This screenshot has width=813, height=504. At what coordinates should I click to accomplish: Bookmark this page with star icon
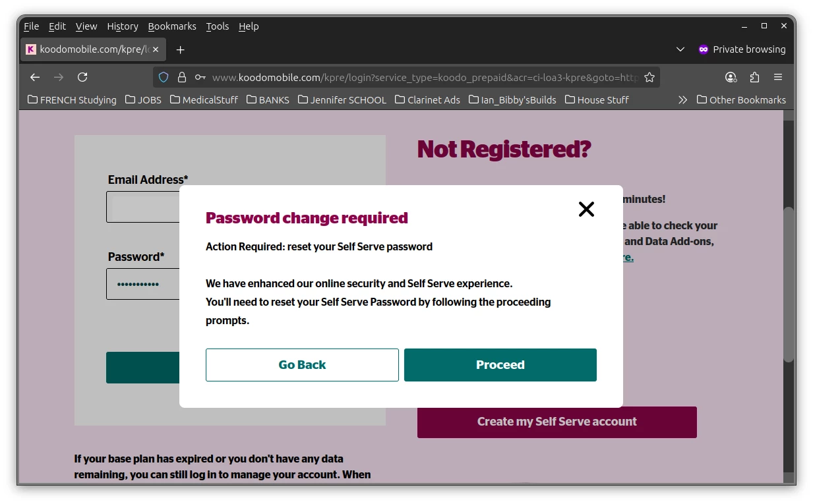(649, 77)
